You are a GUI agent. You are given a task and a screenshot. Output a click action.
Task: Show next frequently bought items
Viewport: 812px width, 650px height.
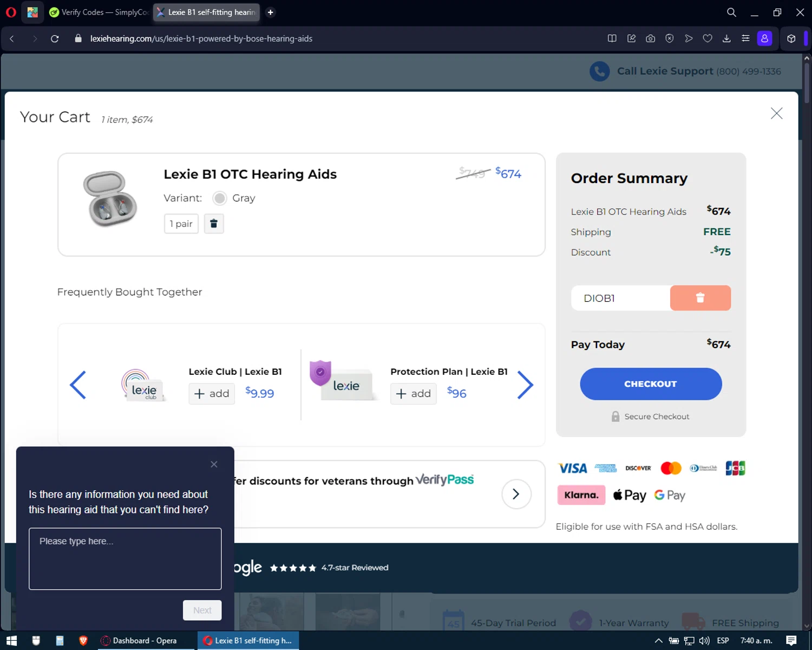click(x=525, y=385)
